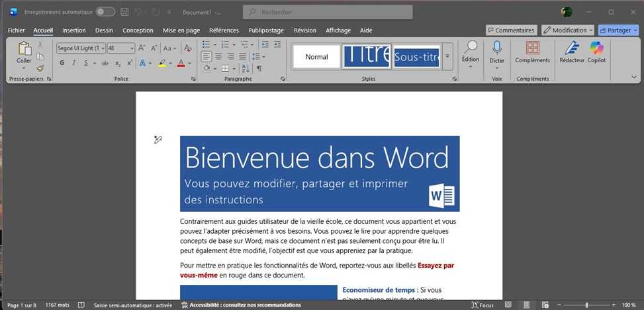
Task: Click the Cut scissors icon
Action: point(40,44)
